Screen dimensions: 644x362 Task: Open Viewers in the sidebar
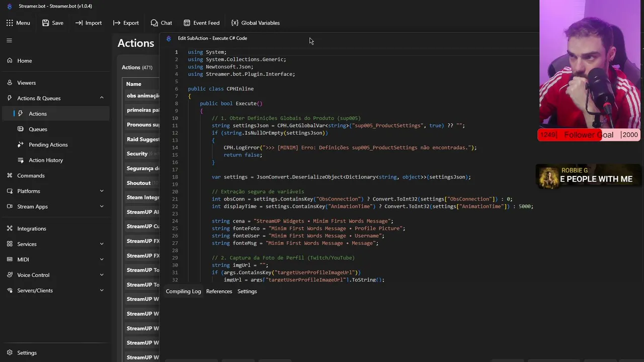pos(55,82)
